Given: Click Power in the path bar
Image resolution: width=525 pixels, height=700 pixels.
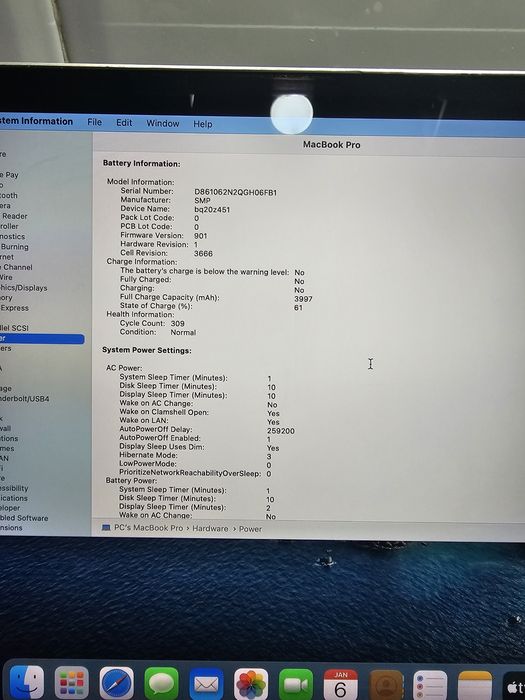Looking at the screenshot, I should point(250,529).
